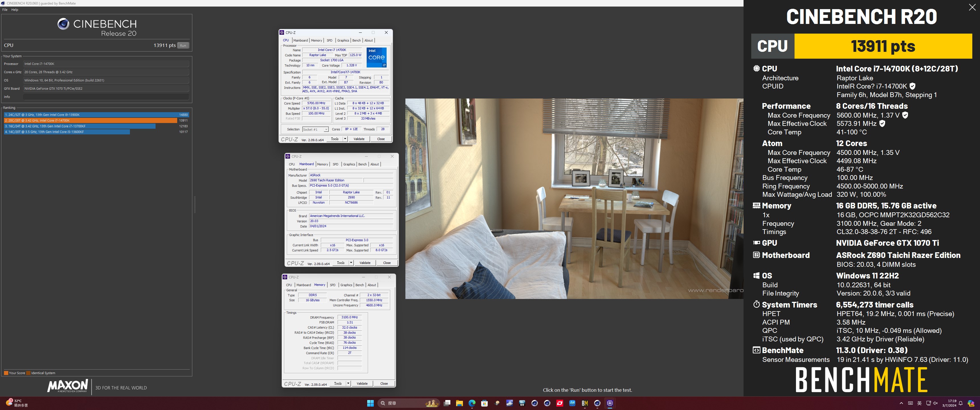Click the Intel Core i7 logo in CPU-Z
The image size is (980, 410).
376,58
